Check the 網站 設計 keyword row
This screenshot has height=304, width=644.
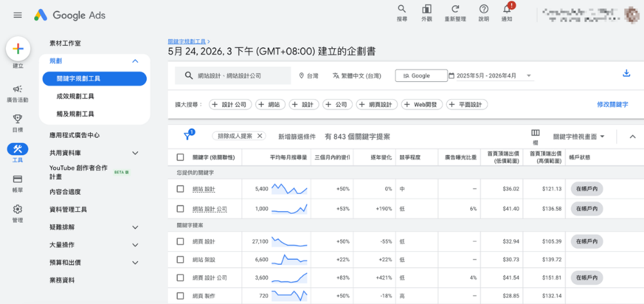180,189
